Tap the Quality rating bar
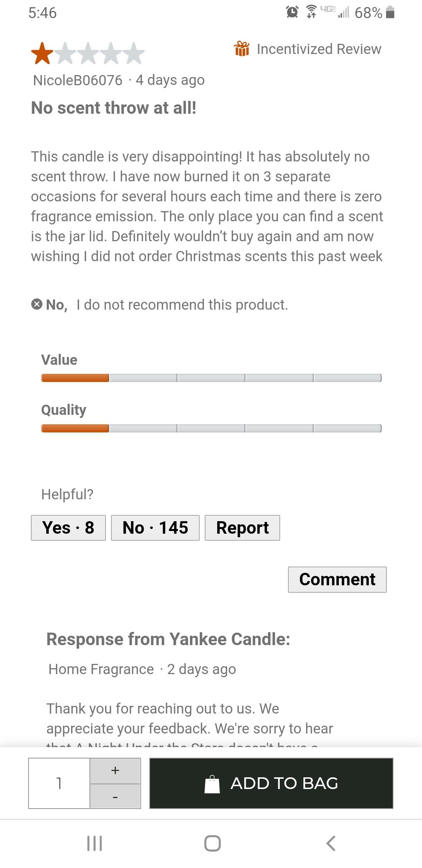 tap(211, 428)
